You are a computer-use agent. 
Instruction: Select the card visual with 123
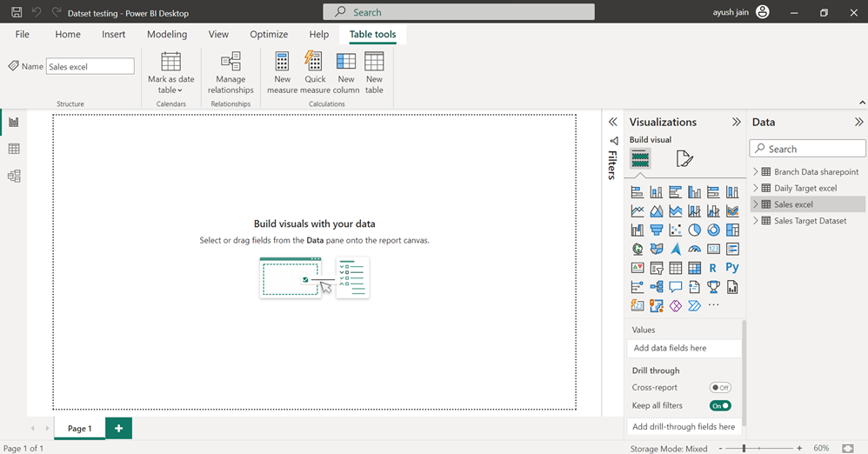[x=713, y=249]
